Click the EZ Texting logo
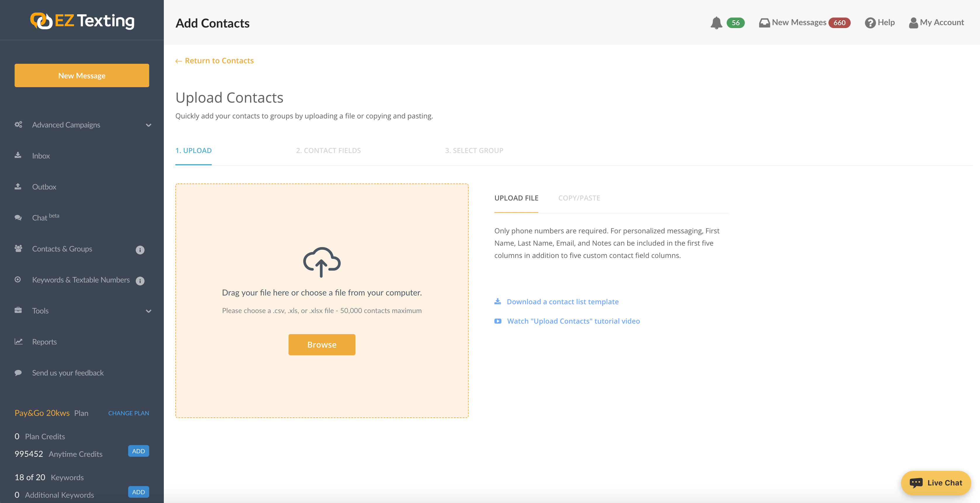The width and height of the screenshot is (980, 503). tap(82, 21)
